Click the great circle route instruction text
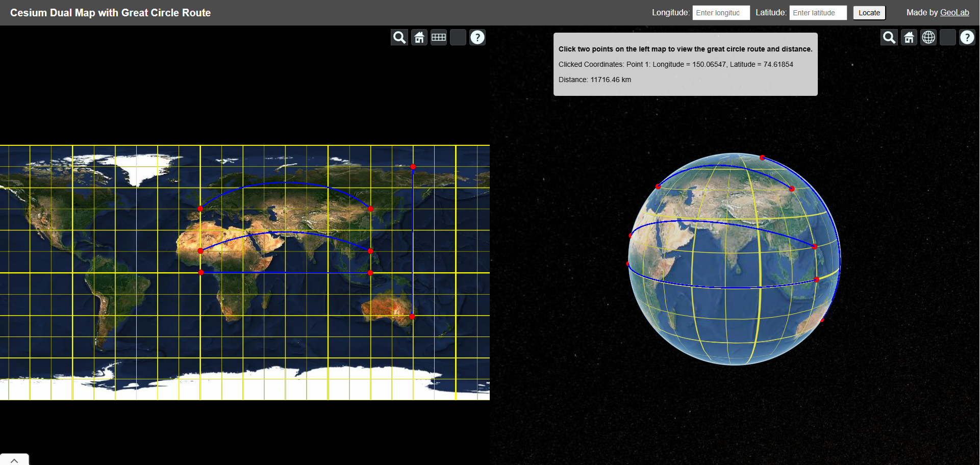 click(685, 49)
